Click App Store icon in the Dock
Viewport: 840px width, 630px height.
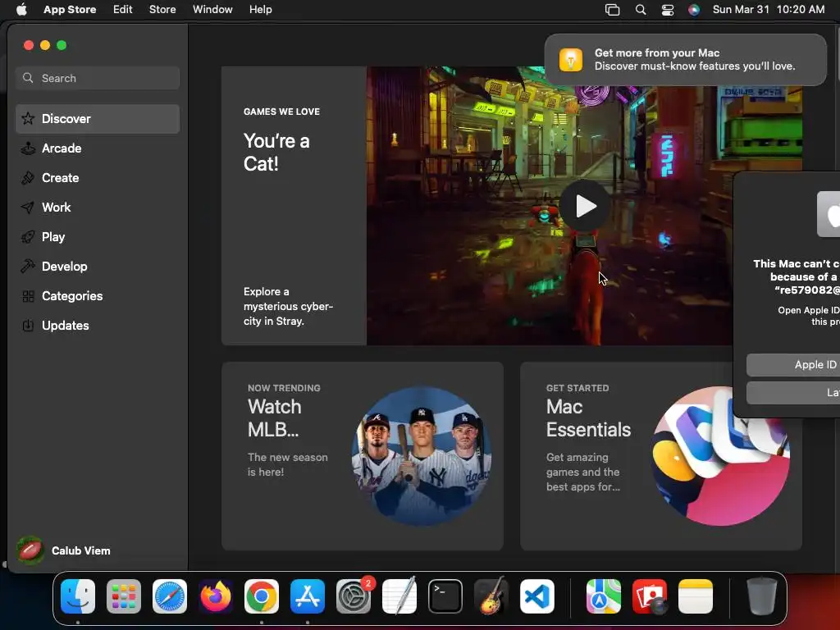308,596
